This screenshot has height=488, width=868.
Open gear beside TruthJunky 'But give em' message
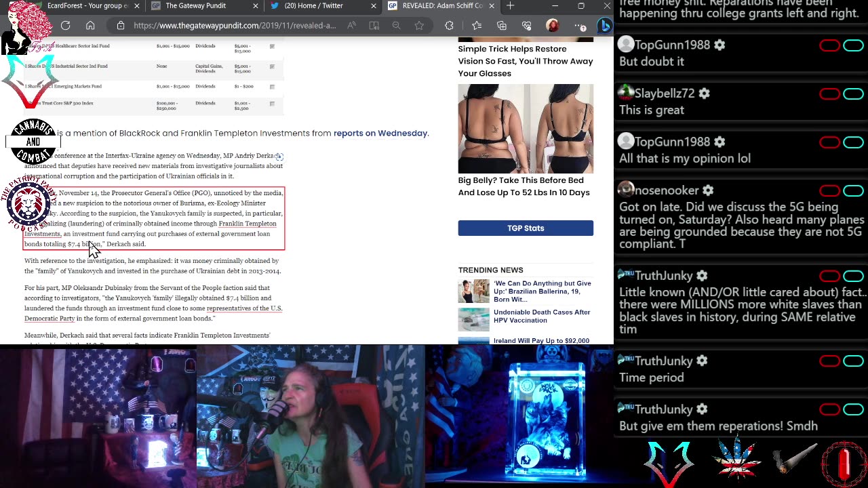tap(702, 409)
